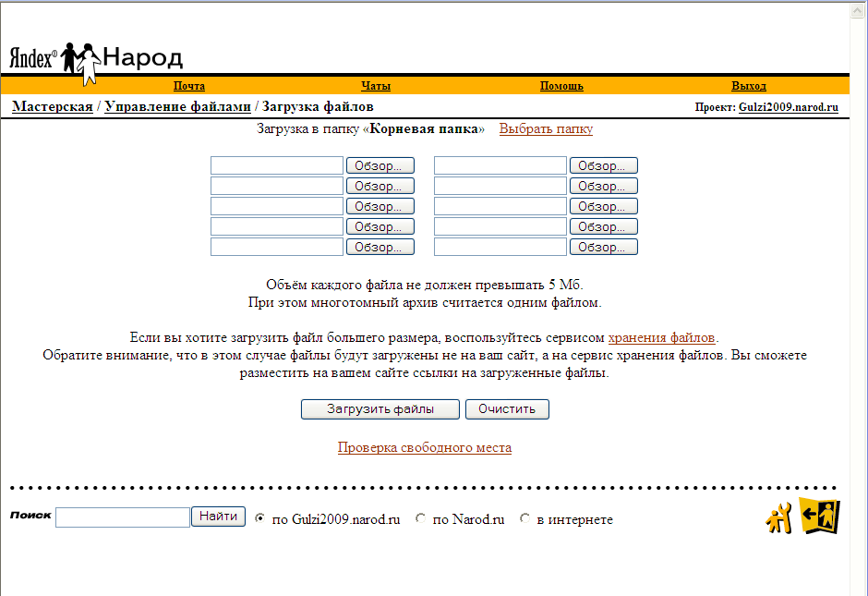Click first file path field in right column
868x596 pixels.
500,165
